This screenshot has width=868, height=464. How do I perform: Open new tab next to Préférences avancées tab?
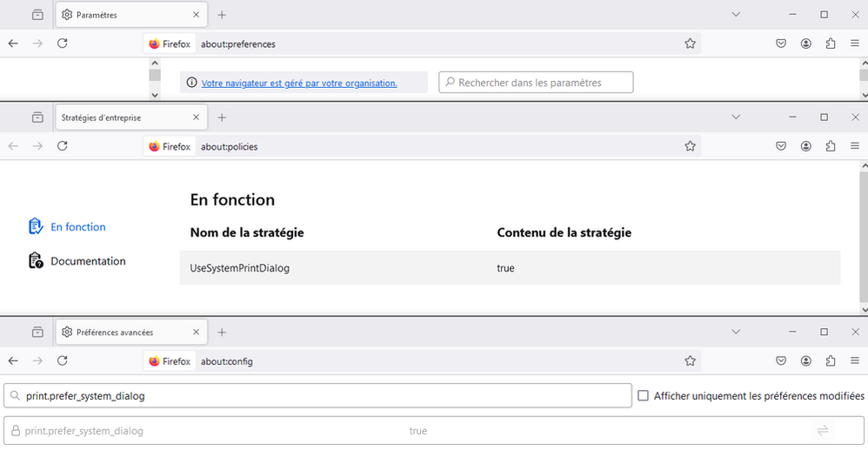[x=222, y=333]
